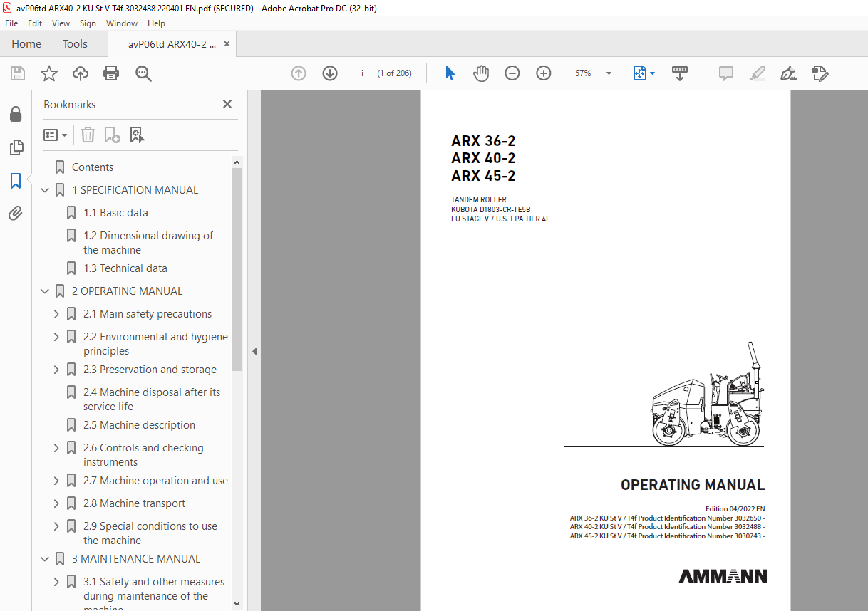Go to 1.3 Technical data bookmark

pos(125,268)
